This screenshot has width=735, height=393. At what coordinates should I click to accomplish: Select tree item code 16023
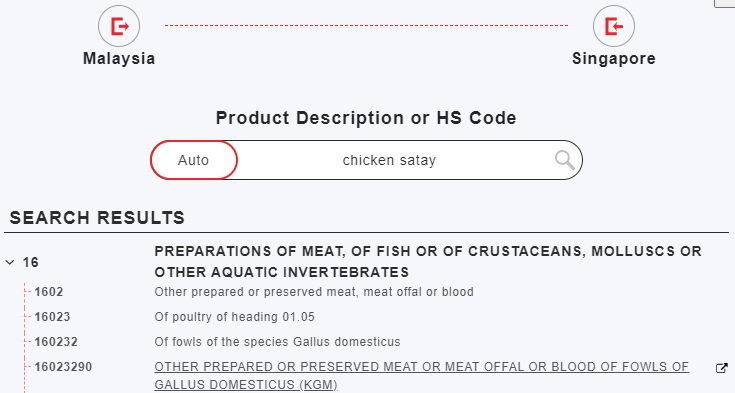[x=52, y=317]
